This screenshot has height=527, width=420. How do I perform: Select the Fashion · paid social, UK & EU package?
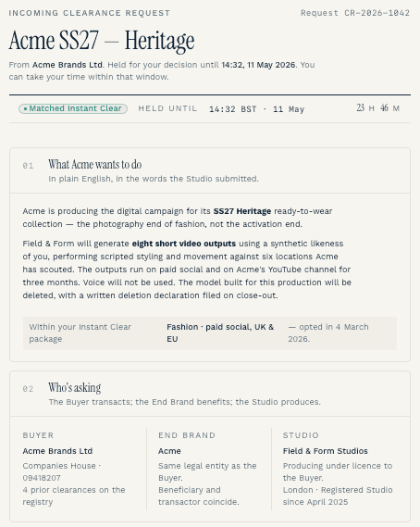pyautogui.click(x=220, y=333)
